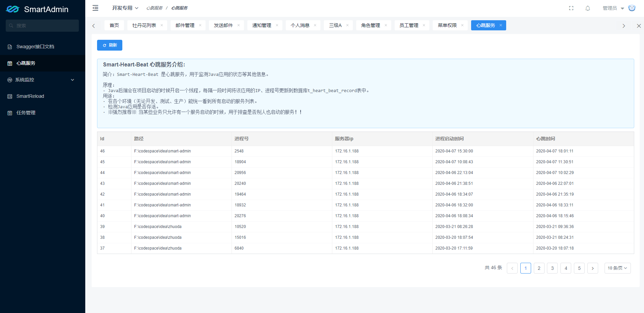Close the 角色管理 tab
The width and height of the screenshot is (644, 313).
(386, 25)
